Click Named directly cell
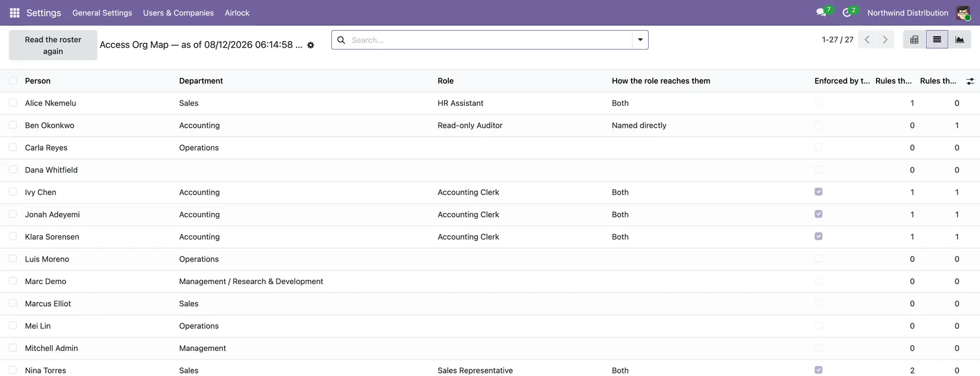This screenshot has width=980, height=376. click(639, 126)
